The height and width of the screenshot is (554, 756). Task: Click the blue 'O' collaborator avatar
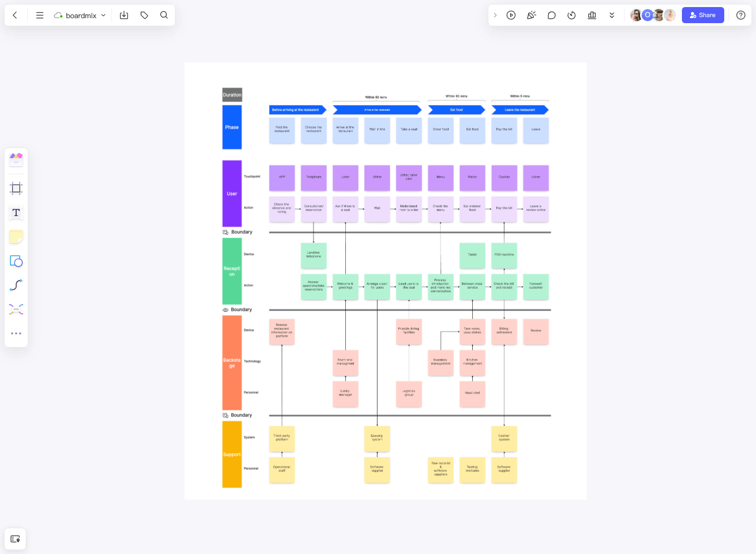(x=648, y=15)
